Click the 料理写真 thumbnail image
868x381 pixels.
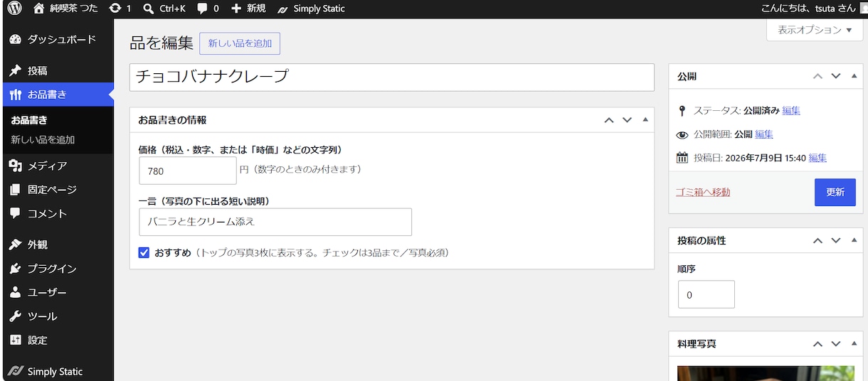point(766,373)
